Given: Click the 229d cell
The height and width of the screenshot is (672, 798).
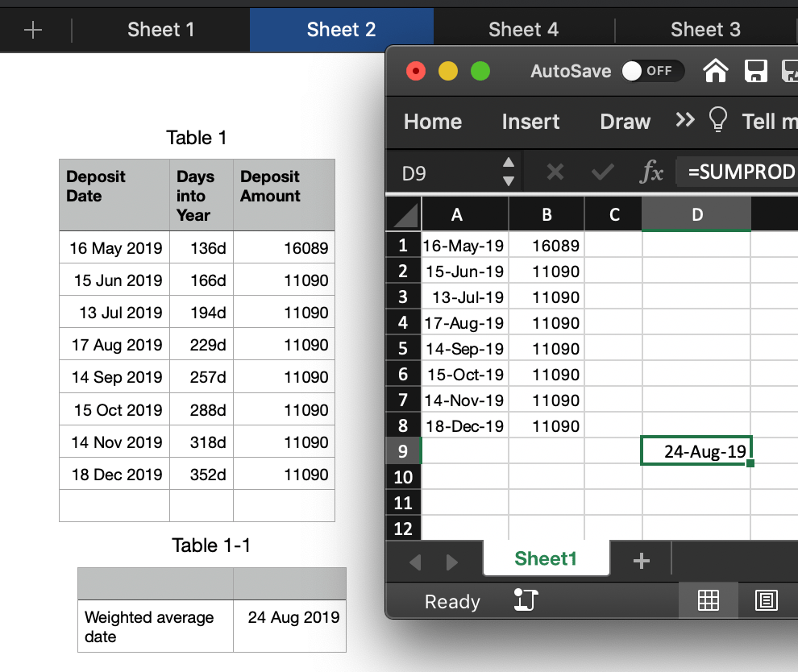Looking at the screenshot, I should coord(202,344).
